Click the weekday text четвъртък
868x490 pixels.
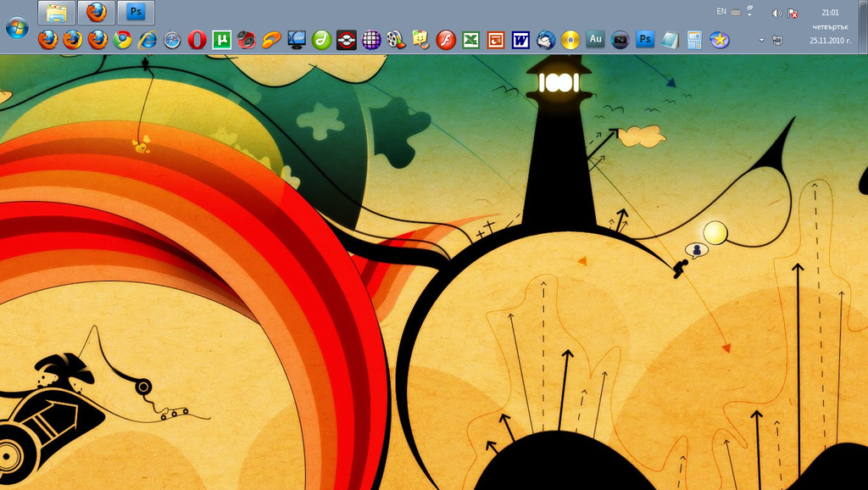(830, 26)
